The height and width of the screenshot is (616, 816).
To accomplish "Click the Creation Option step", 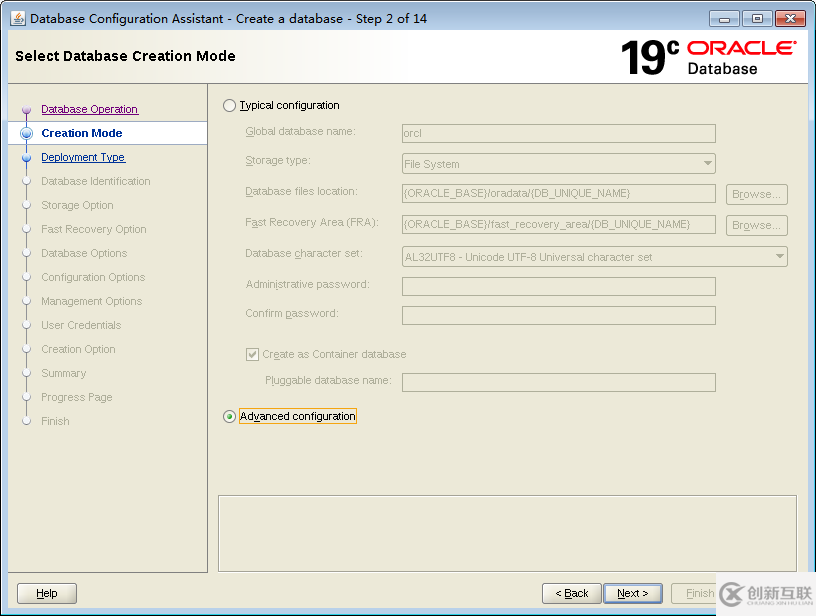I will click(x=78, y=349).
